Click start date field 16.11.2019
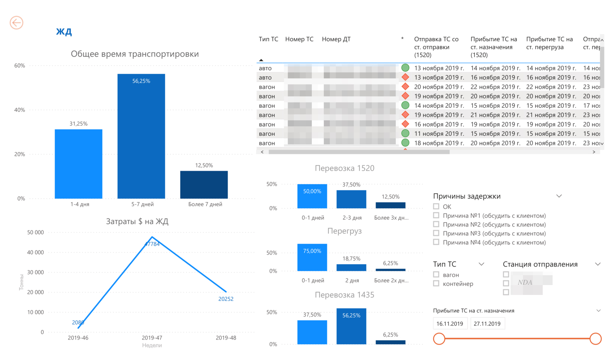 [x=450, y=323]
